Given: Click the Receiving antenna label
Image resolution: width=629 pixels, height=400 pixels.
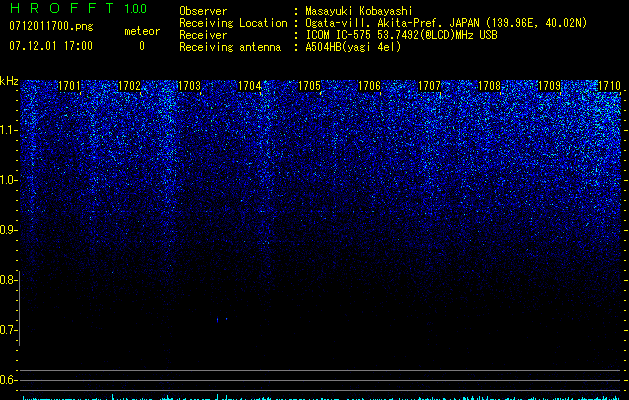Looking at the screenshot, I should [x=230, y=47].
